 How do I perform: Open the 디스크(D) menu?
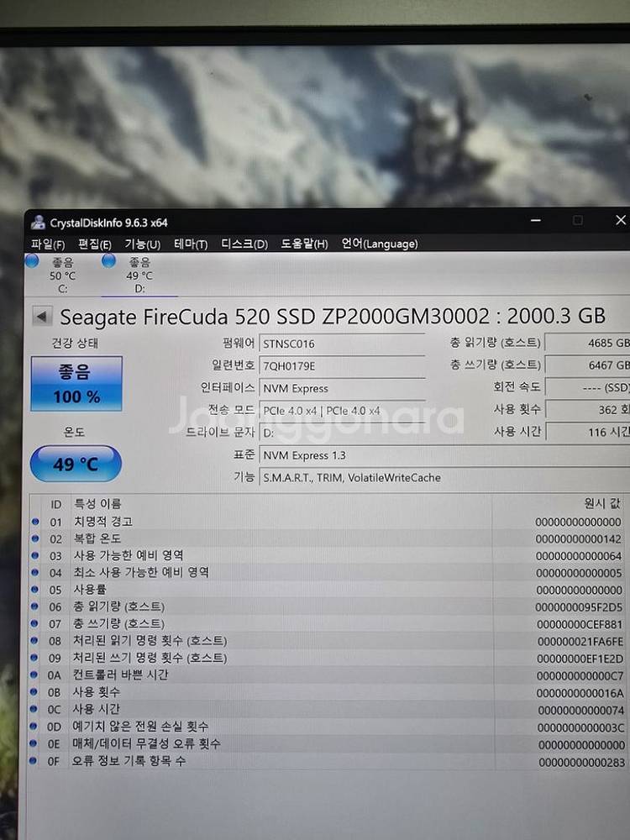(244, 244)
